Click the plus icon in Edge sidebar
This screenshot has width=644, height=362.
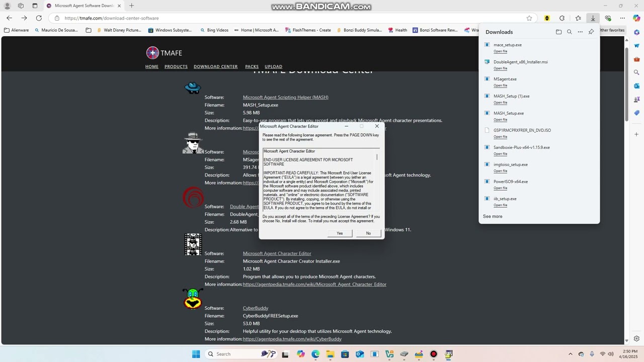(636, 134)
